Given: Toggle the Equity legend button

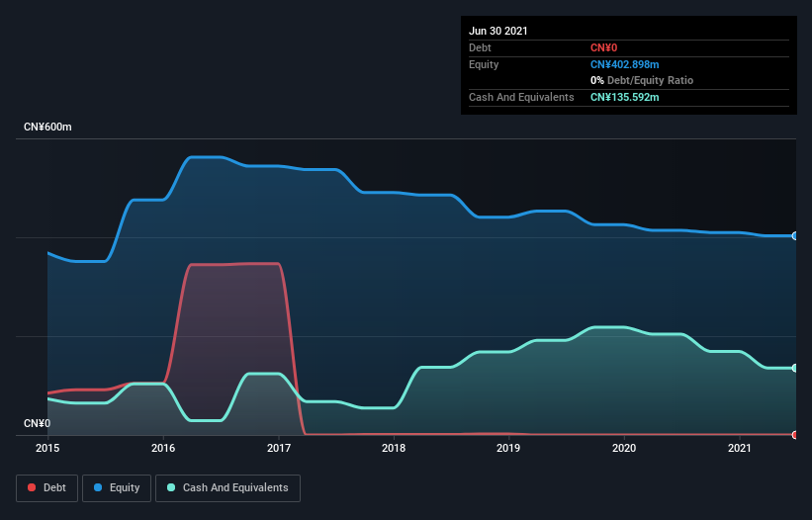Looking at the screenshot, I should [x=117, y=488].
